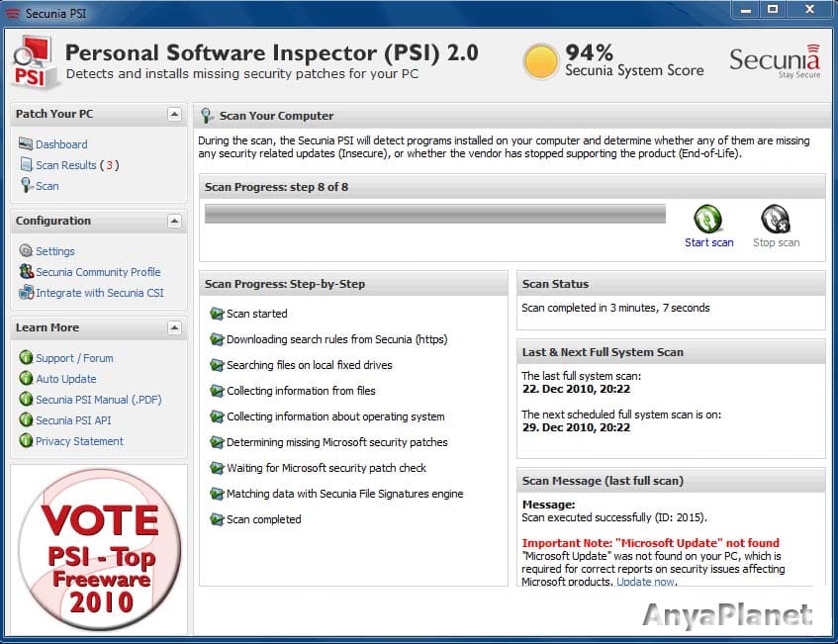Open the Dashboard page
Screen dimensions: 838x644
pyautogui.click(x=61, y=144)
